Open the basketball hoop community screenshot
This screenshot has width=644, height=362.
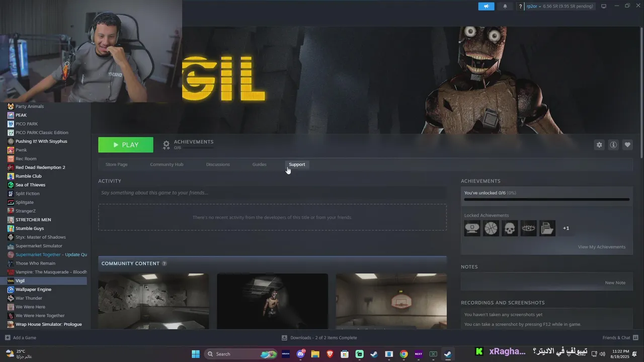(391, 301)
